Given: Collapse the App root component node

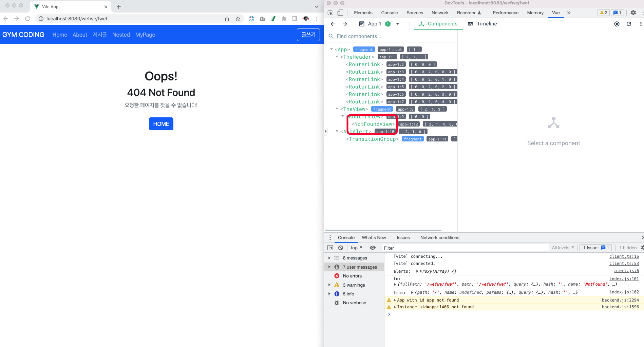Looking at the screenshot, I should [332, 49].
